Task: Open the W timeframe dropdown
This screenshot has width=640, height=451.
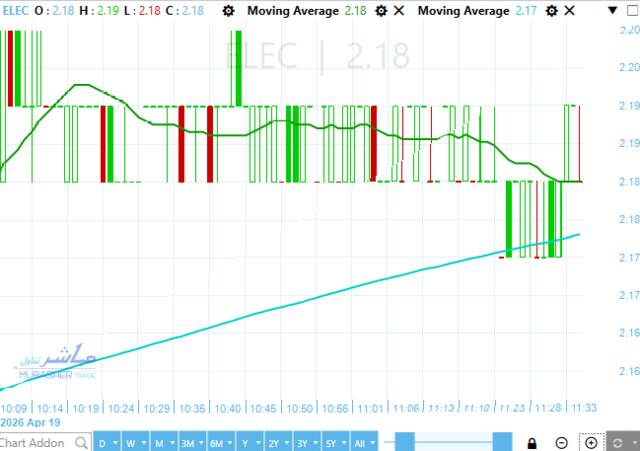Action: [135, 442]
